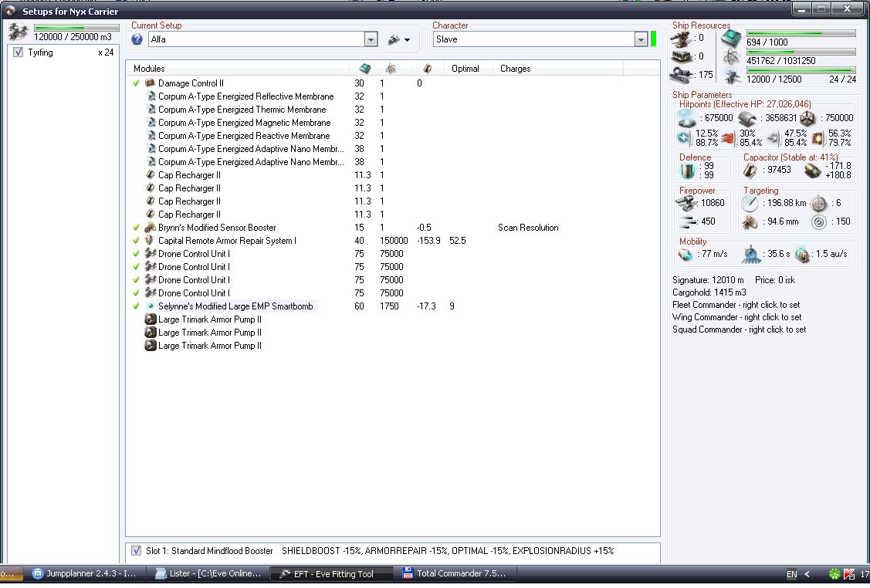The height and width of the screenshot is (588, 870).
Task: Click the capacitor amount icon 97453
Action: 750,171
